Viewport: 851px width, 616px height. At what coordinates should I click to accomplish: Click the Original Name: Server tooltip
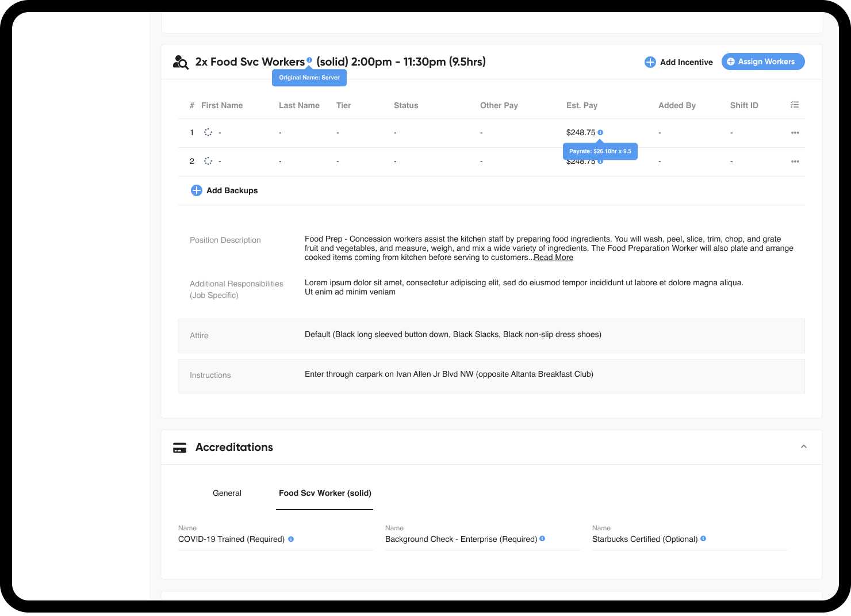(x=309, y=78)
